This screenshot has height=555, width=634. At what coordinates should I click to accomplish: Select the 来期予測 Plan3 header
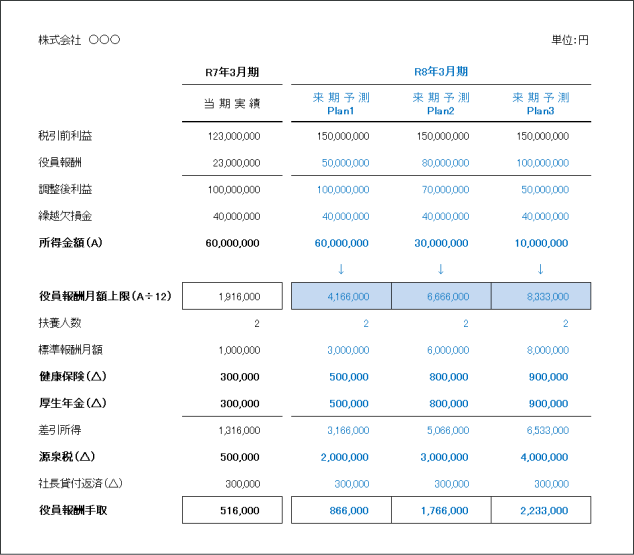pyautogui.click(x=541, y=103)
